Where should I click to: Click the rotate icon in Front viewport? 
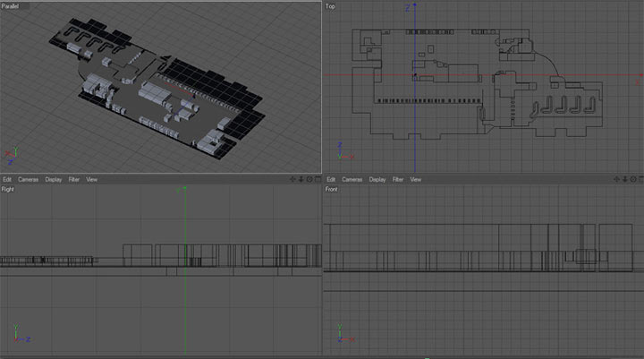[x=631, y=179]
